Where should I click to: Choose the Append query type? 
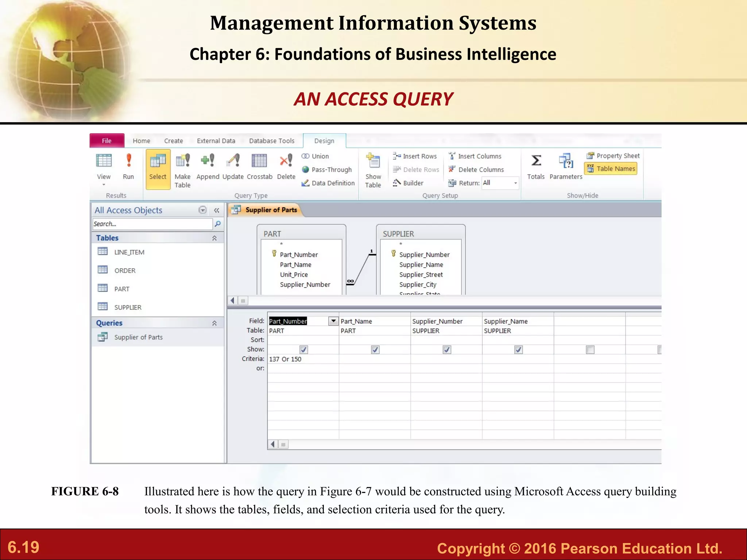(208, 166)
